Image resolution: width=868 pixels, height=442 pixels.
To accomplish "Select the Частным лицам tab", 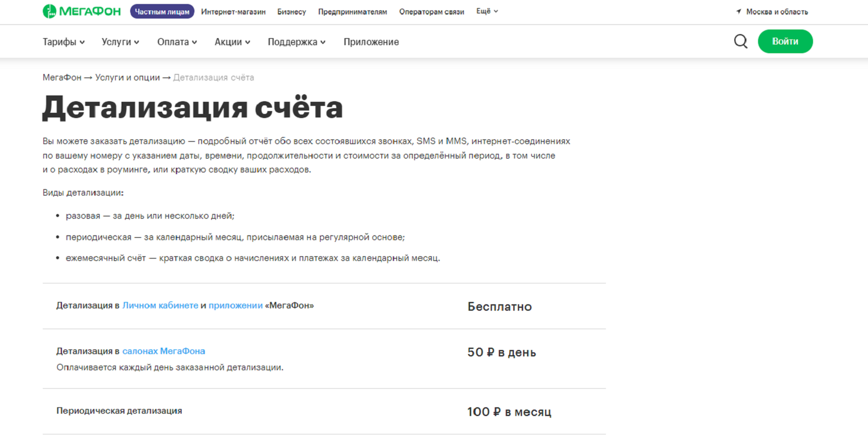I will click(x=162, y=12).
